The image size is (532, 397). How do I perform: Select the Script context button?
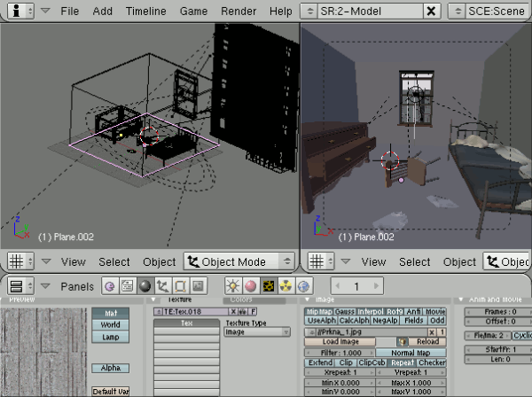point(127,286)
